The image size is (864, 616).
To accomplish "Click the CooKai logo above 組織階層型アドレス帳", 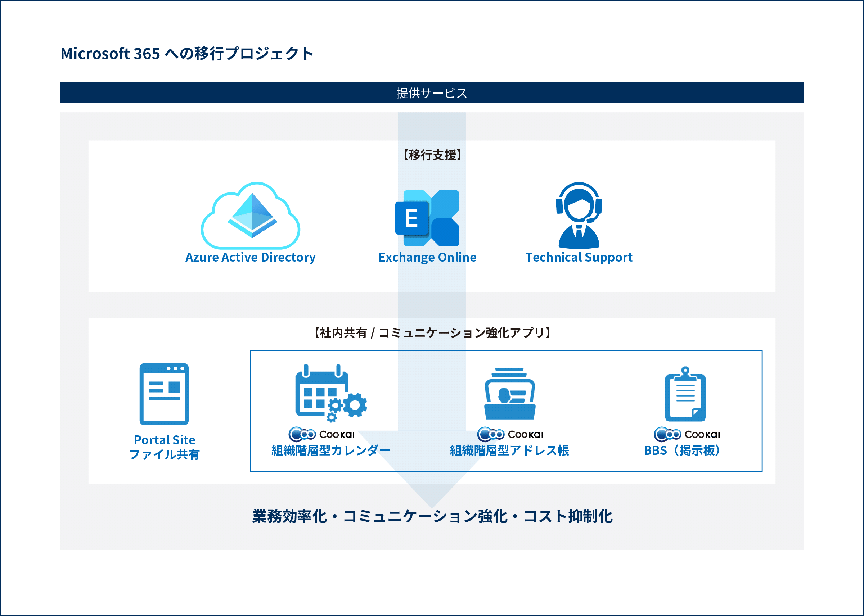I will (x=510, y=434).
